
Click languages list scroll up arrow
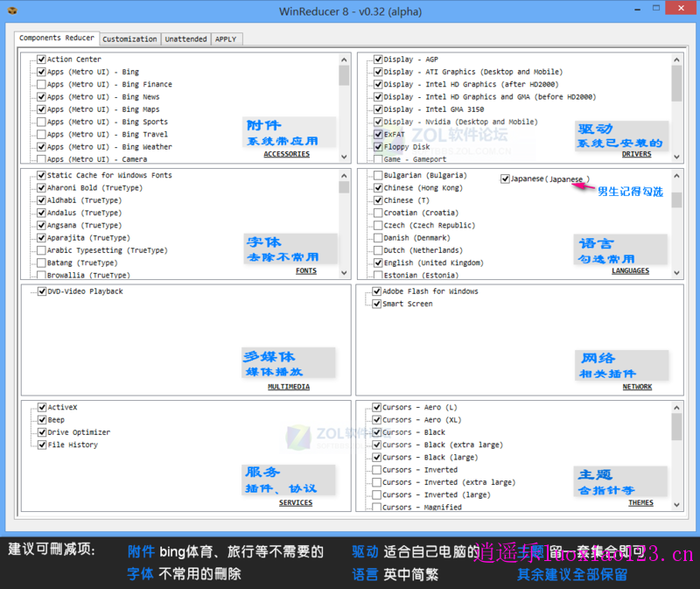point(676,176)
